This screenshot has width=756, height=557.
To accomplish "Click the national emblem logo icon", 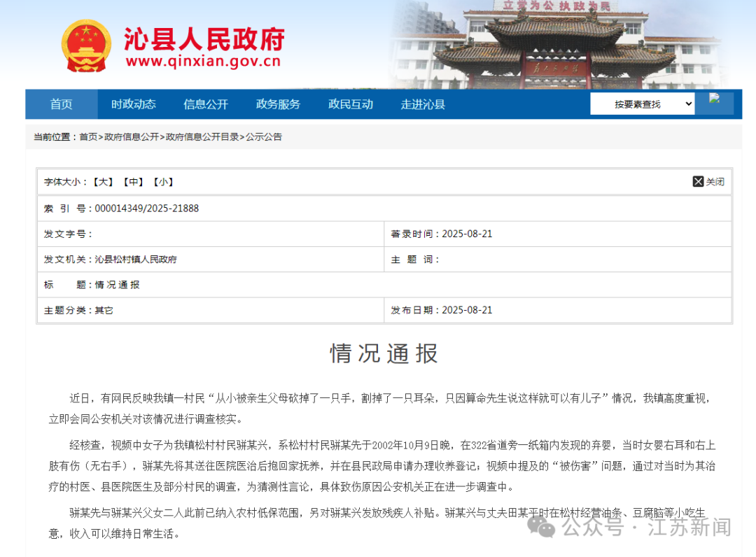I will pyautogui.click(x=86, y=44).
